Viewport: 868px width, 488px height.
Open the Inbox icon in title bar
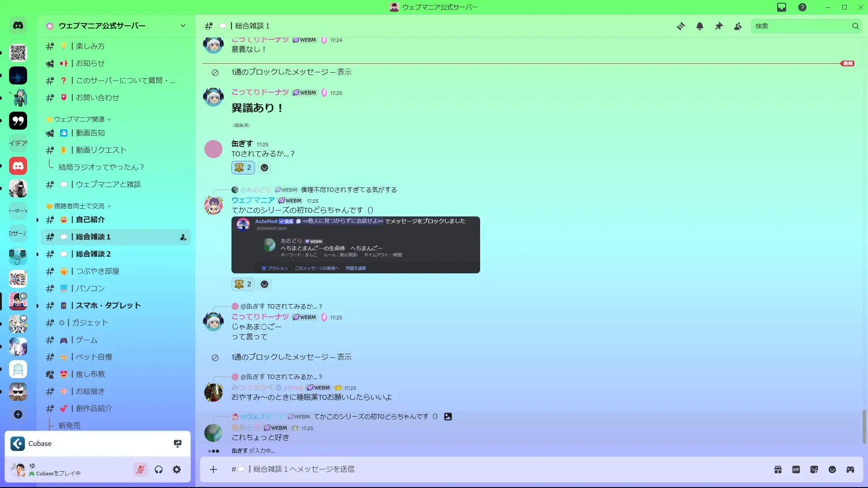782,7
